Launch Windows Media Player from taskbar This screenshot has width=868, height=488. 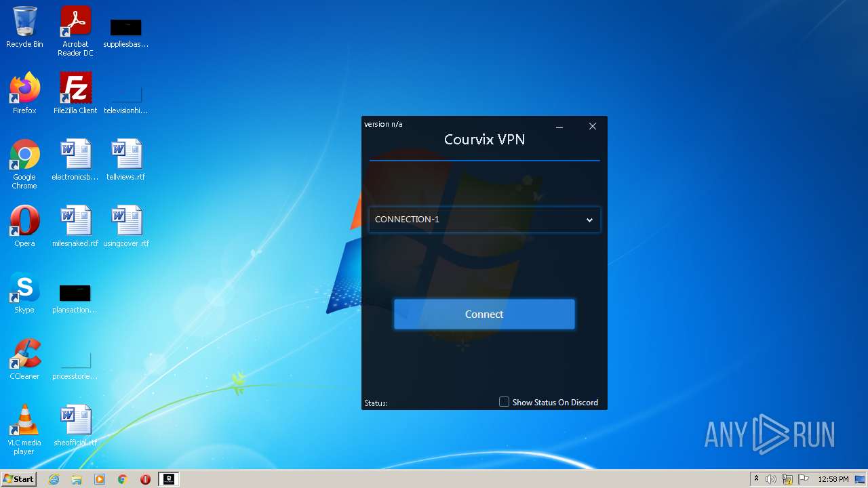[100, 479]
